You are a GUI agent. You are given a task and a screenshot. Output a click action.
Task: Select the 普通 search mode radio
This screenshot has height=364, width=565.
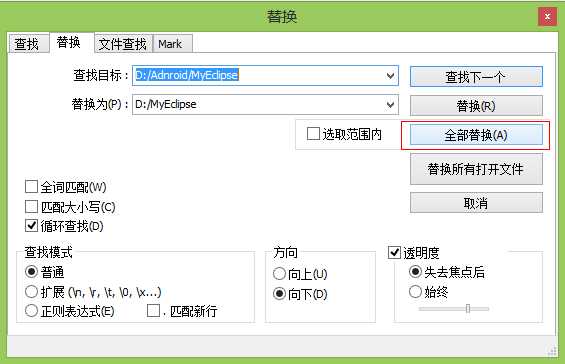pos(31,271)
